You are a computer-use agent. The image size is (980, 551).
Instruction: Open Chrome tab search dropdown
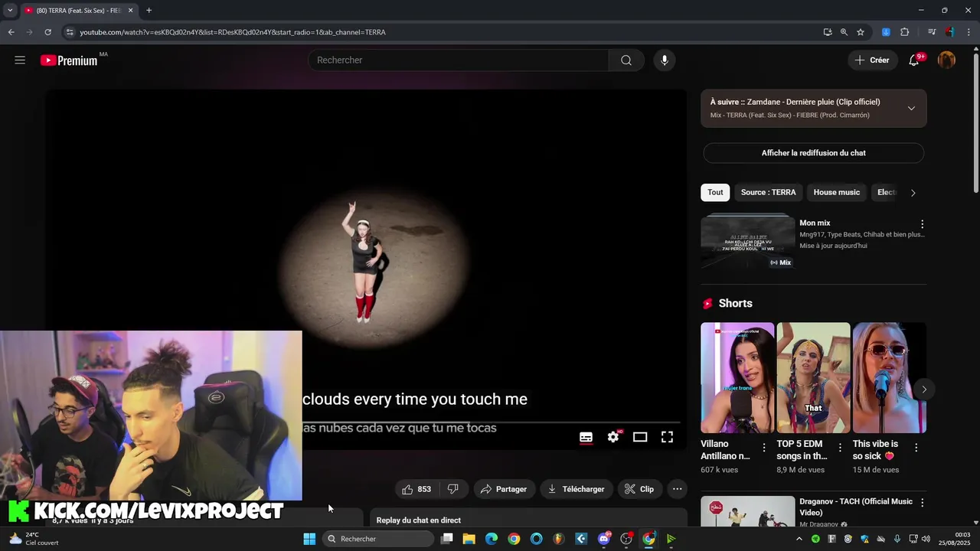(x=10, y=11)
